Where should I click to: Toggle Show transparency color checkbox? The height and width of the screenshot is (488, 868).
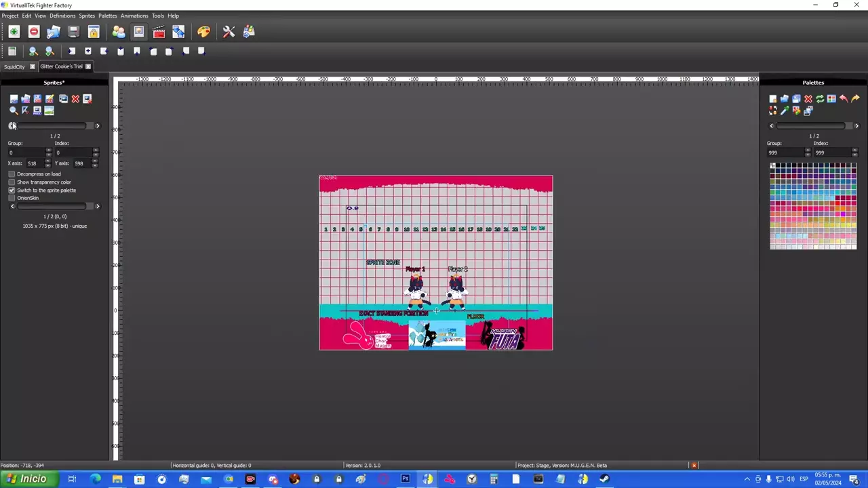(x=12, y=182)
